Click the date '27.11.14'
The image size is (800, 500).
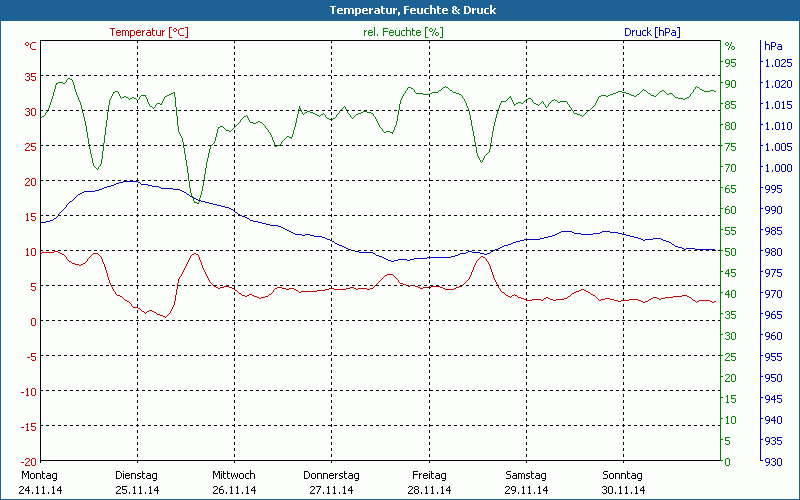coord(331,490)
